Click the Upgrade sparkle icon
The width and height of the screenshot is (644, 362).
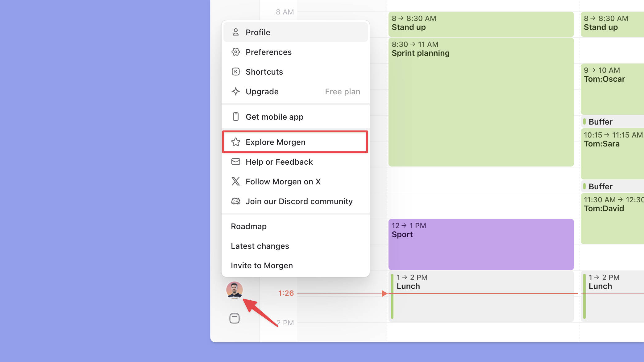point(236,91)
